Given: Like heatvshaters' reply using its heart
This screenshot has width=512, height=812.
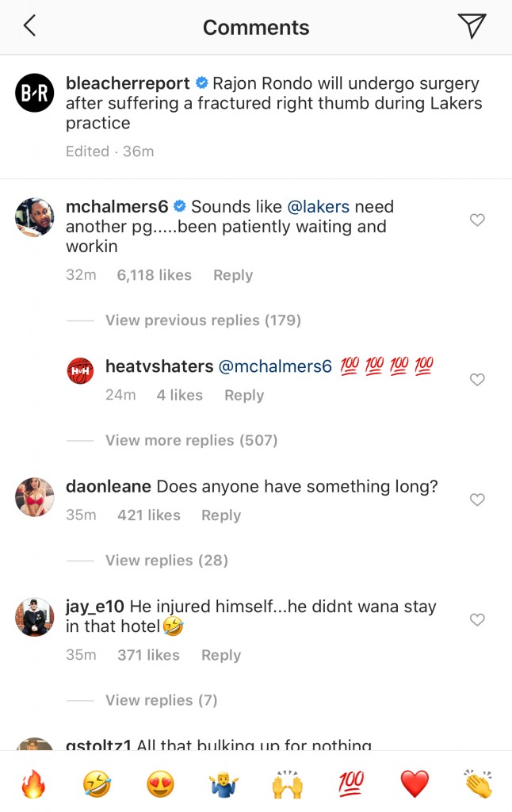Looking at the screenshot, I should pos(477,380).
